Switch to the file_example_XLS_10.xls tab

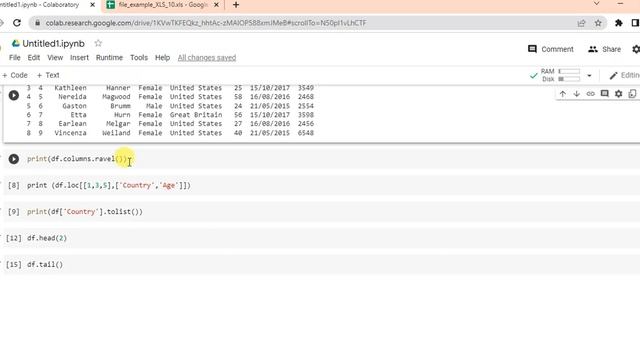(x=163, y=5)
